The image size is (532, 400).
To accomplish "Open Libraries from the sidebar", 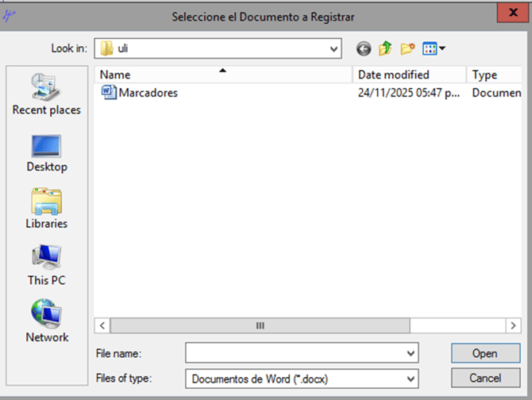I will point(47,209).
